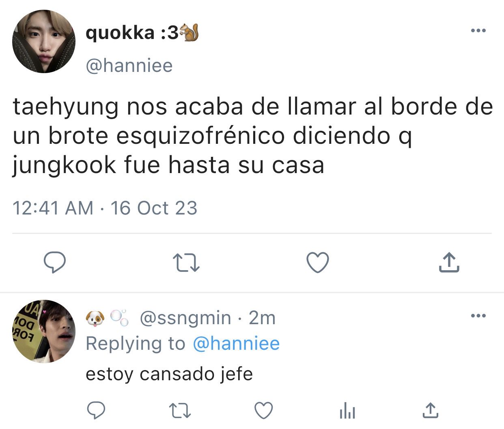Open the replier's profile avatar
This screenshot has width=504, height=429.
[44, 331]
